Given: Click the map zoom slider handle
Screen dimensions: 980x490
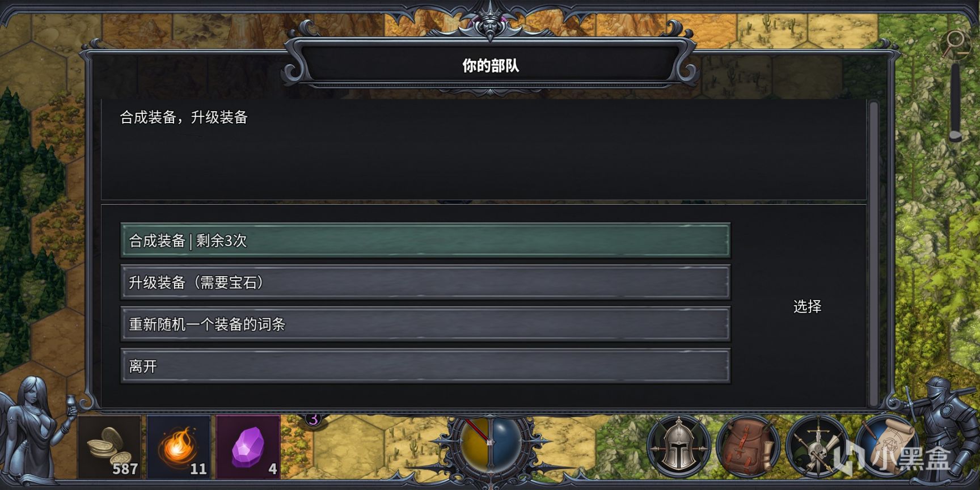Looking at the screenshot, I should click(956, 136).
